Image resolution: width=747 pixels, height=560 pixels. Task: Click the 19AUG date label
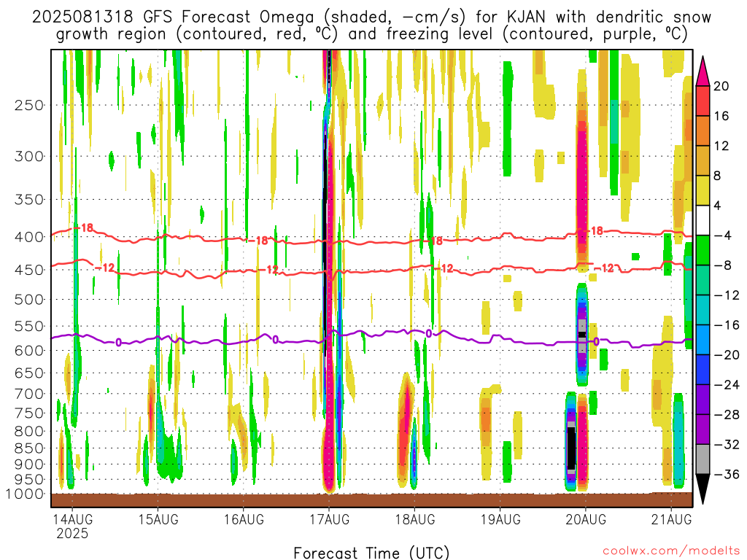[x=500, y=519]
